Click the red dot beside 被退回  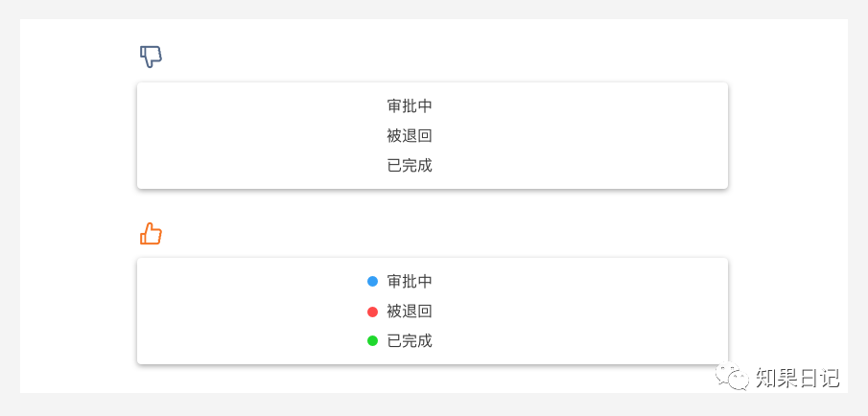coord(372,312)
